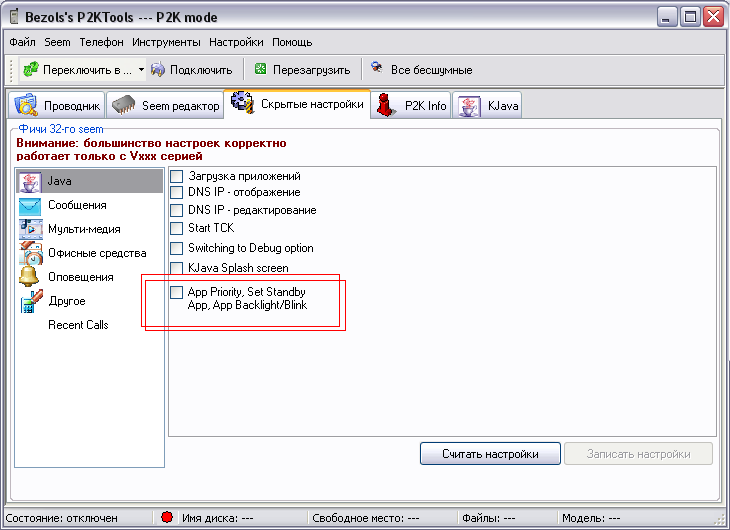Click the red status indicator circle
Screen dimensions: 730x530
click(167, 517)
